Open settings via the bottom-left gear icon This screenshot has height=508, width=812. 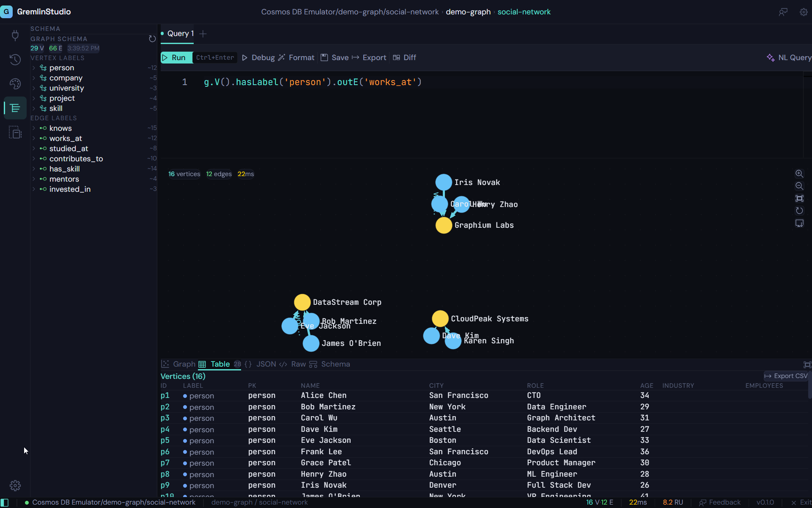click(15, 486)
